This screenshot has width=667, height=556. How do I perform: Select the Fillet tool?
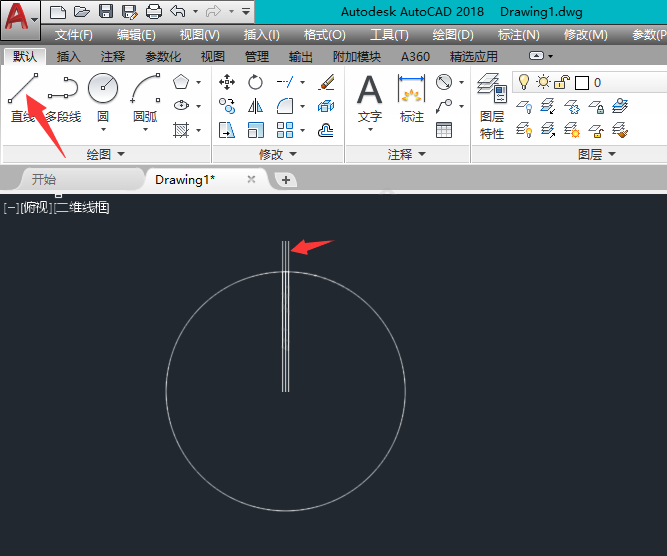pyautogui.click(x=285, y=105)
